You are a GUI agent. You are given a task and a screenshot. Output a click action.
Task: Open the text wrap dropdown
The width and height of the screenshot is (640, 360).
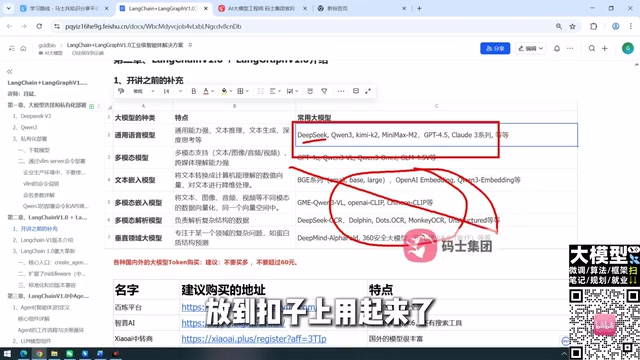(x=292, y=91)
